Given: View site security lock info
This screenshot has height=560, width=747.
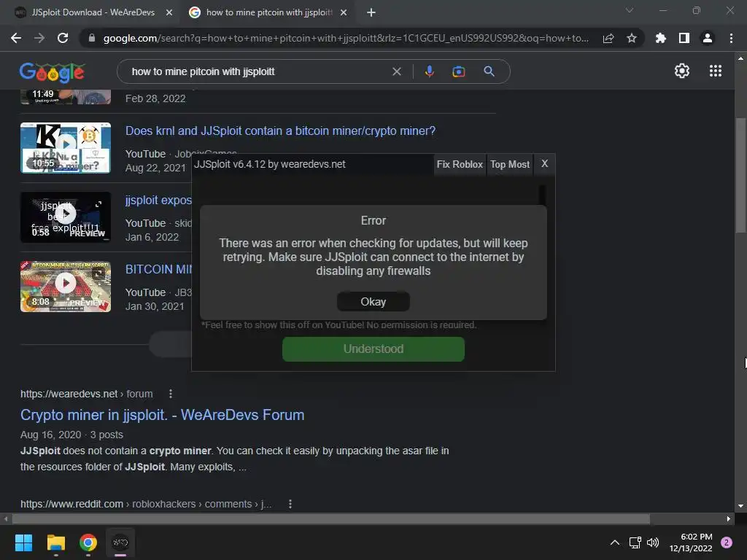Looking at the screenshot, I should [91, 38].
